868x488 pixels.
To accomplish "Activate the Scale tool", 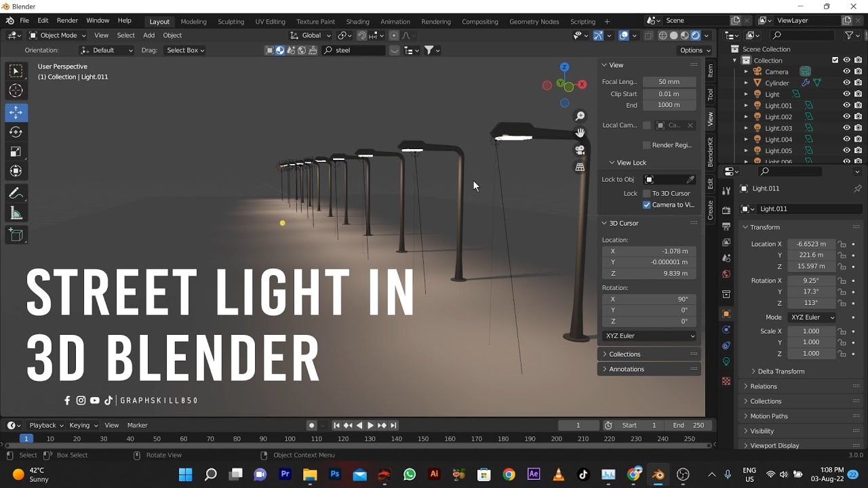I will pos(16,152).
